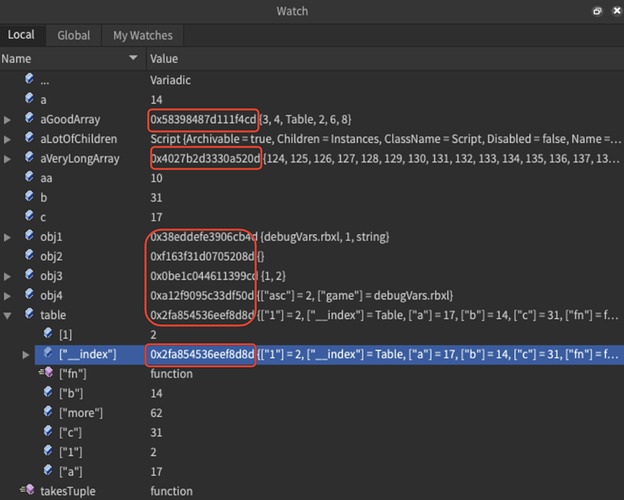Click the Value column header
The image size is (624, 500).
coord(164,59)
